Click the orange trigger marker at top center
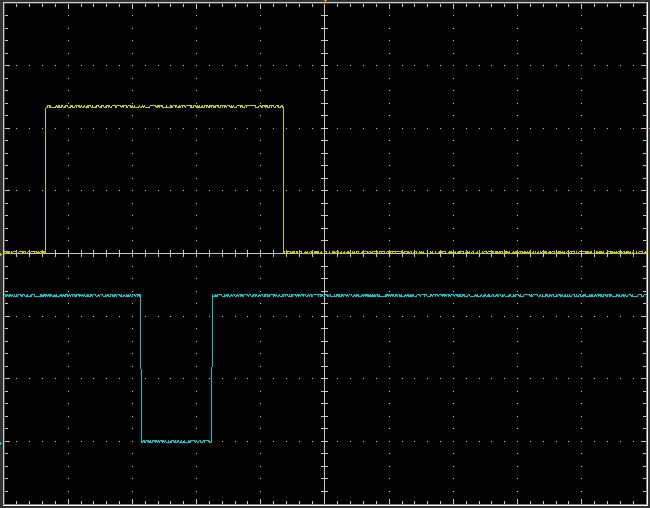The height and width of the screenshot is (508, 650). [x=325, y=2]
